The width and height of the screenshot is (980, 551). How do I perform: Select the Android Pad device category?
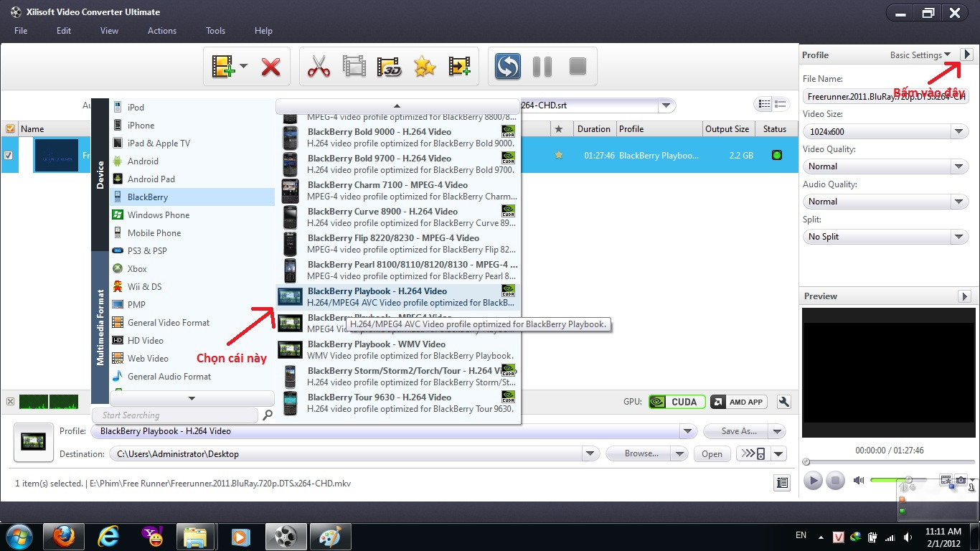[192, 179]
